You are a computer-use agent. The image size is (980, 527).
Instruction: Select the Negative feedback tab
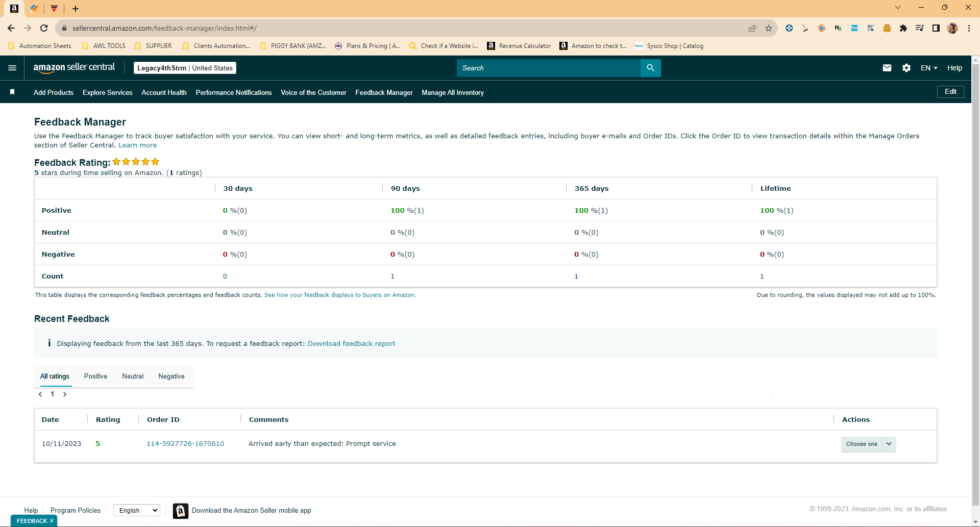(171, 377)
